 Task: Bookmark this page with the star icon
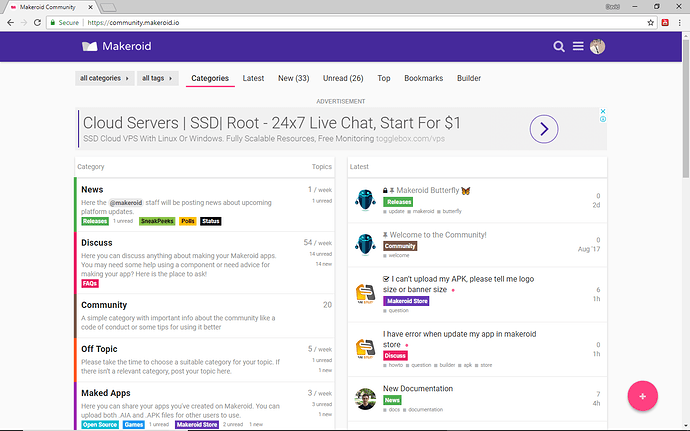pyautogui.click(x=647, y=21)
